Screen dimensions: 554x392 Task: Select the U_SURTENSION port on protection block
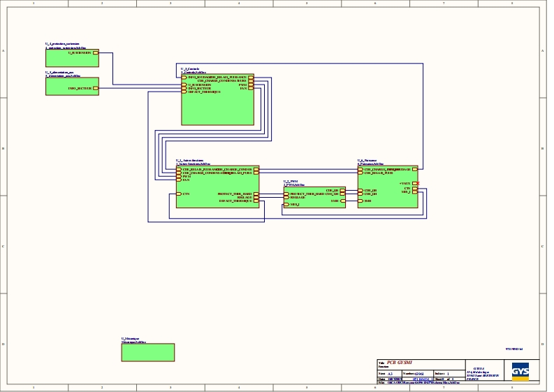pos(96,53)
